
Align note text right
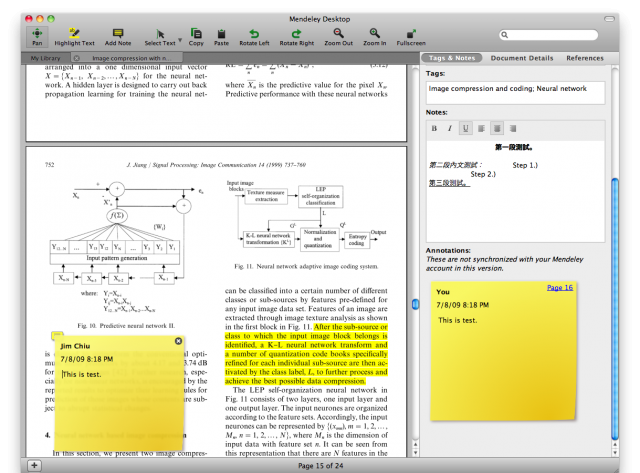513,129
